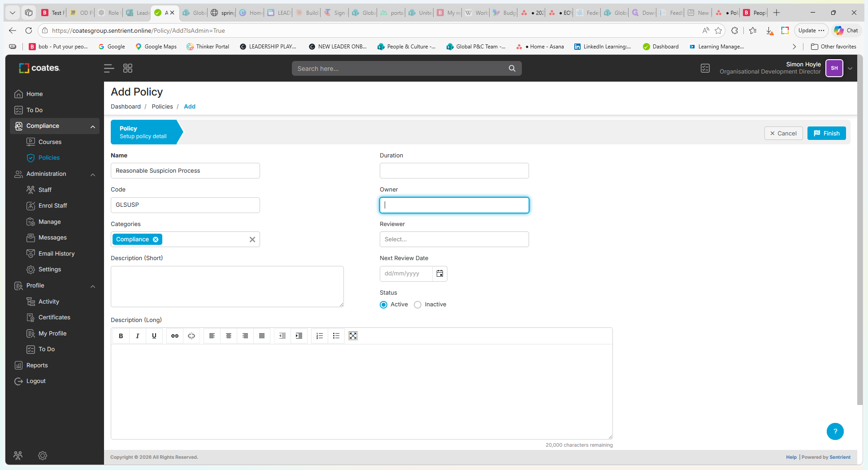Open Home in the sidebar
868x470 pixels.
[35, 94]
